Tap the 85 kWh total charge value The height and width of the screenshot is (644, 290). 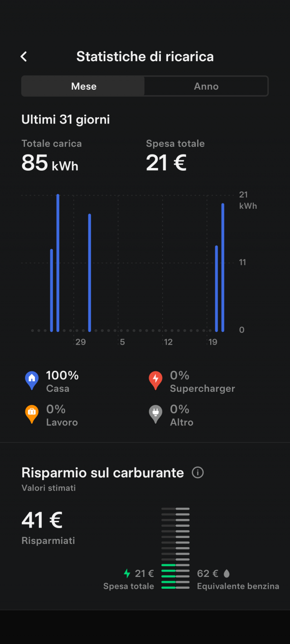(50, 163)
